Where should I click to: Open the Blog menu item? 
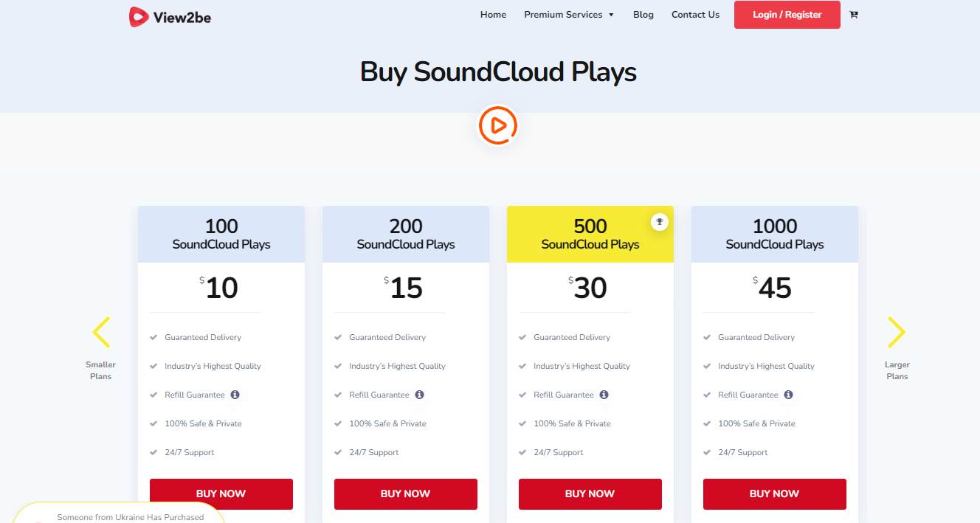coord(643,15)
